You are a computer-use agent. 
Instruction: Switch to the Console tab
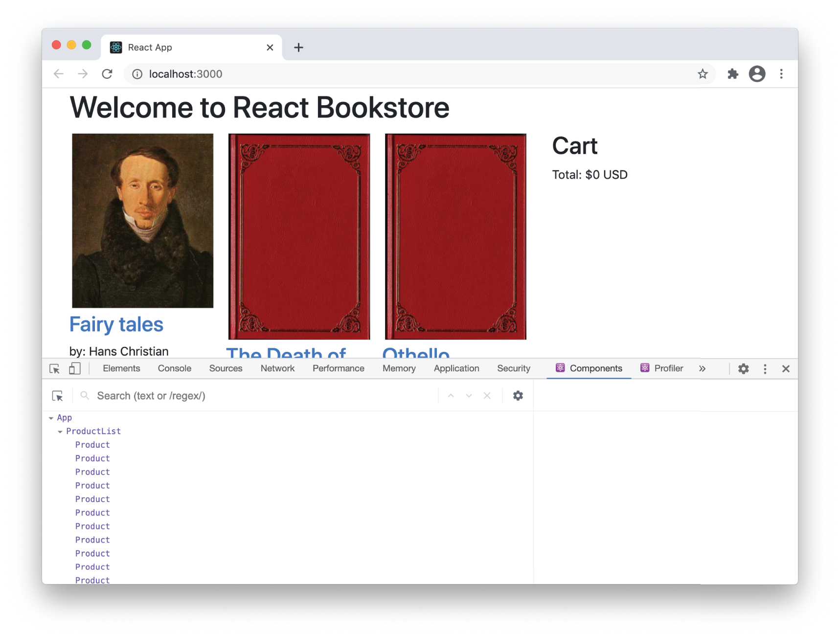(x=174, y=368)
